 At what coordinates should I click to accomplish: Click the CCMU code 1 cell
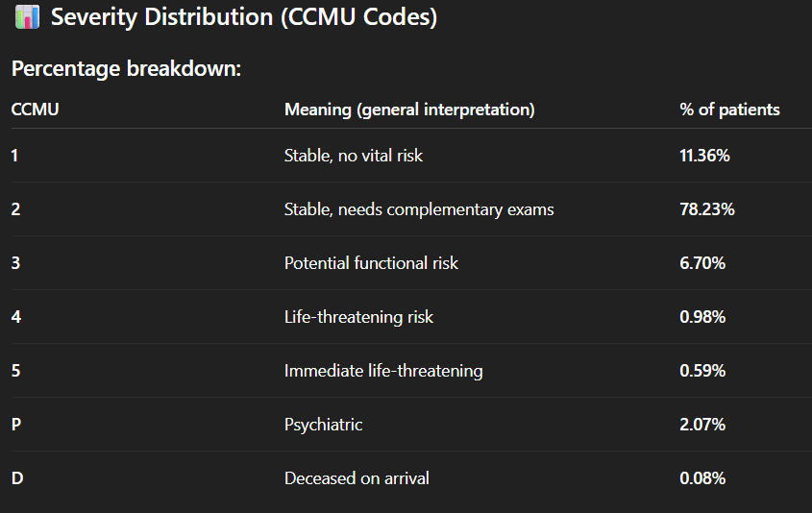click(15, 156)
